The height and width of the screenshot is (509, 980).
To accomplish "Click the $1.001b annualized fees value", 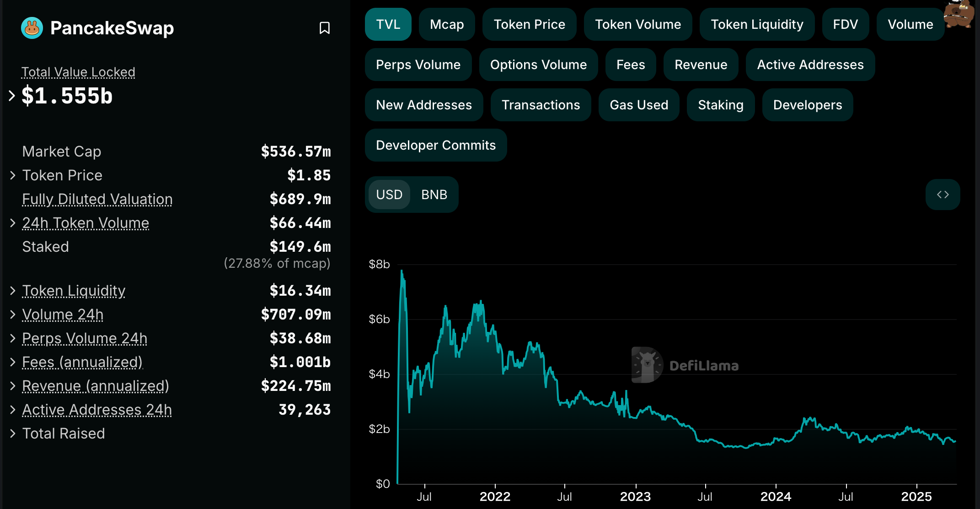I will (x=300, y=362).
